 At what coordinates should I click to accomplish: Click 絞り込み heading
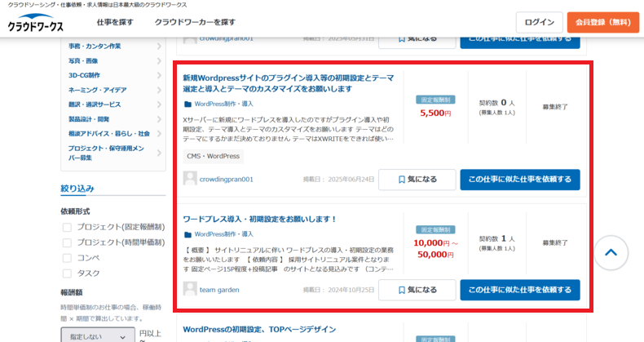77,189
